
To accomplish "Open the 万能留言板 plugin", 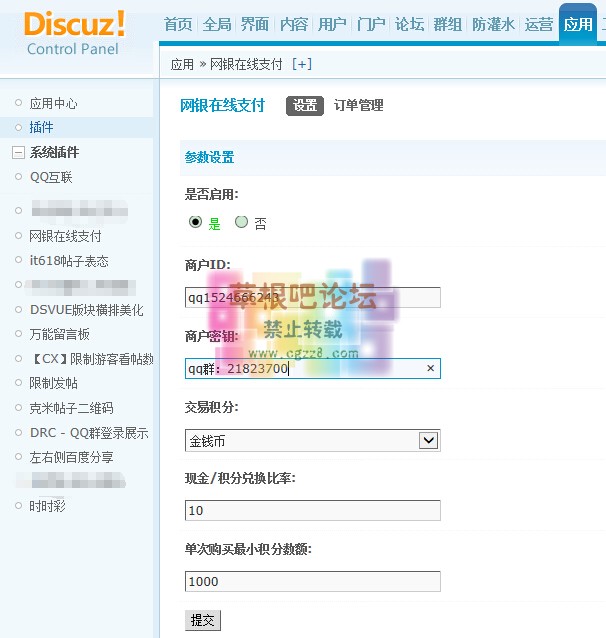I will (x=60, y=334).
